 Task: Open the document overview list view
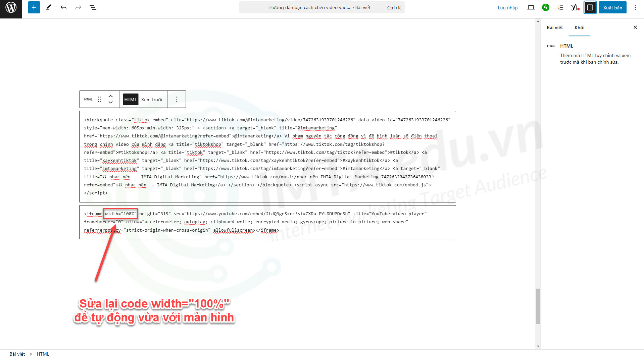click(x=93, y=7)
